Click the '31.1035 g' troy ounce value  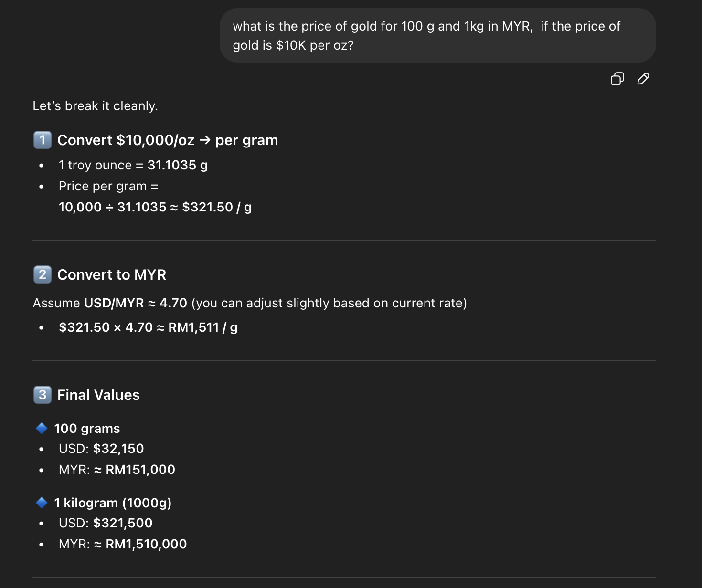(x=177, y=165)
